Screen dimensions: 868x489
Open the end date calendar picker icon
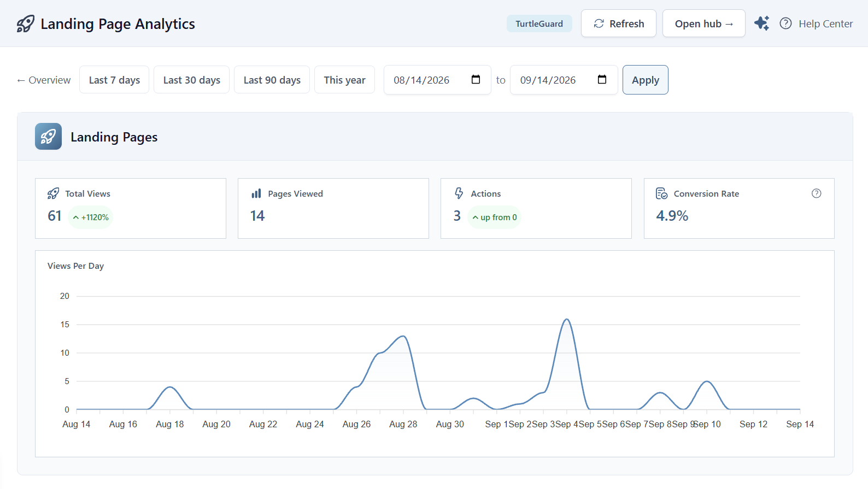pyautogui.click(x=602, y=80)
